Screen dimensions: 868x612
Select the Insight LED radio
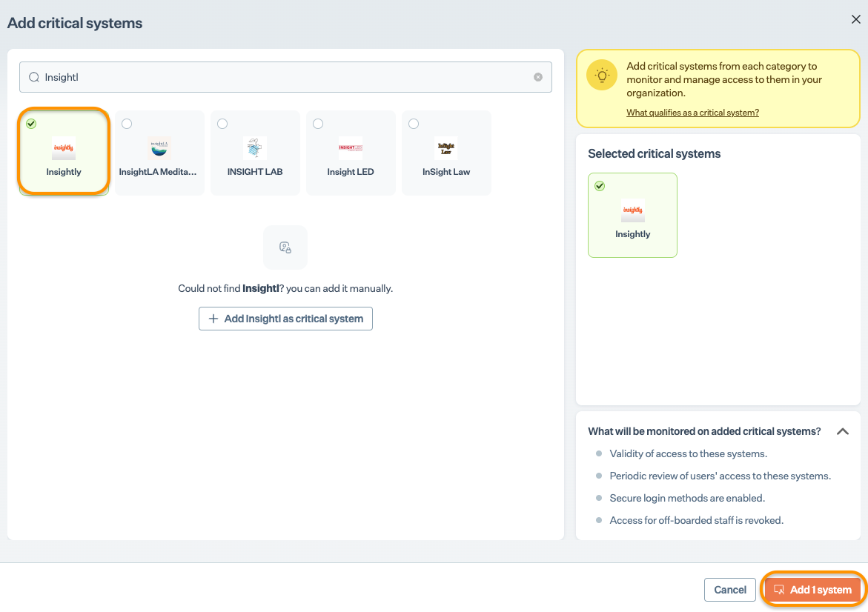(318, 124)
